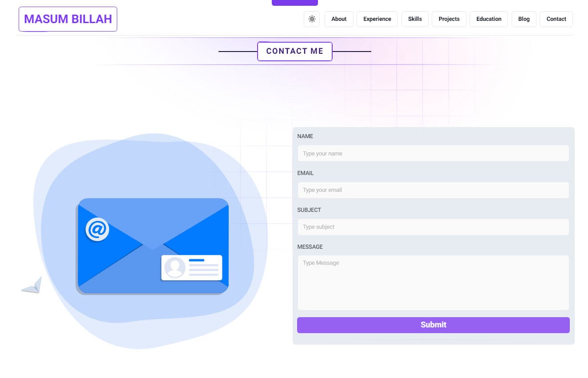The height and width of the screenshot is (378, 588).
Task: Navigate to Skills
Action: [x=415, y=19]
